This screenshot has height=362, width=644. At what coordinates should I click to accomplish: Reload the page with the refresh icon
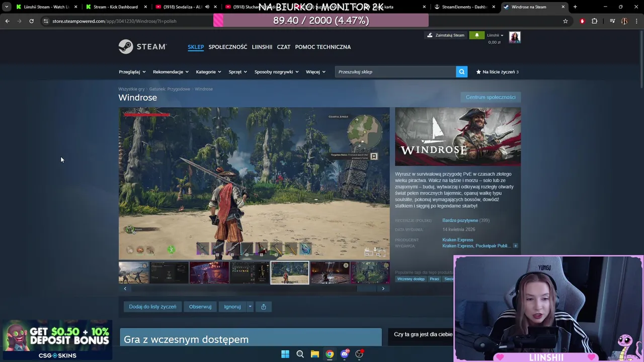(x=31, y=21)
